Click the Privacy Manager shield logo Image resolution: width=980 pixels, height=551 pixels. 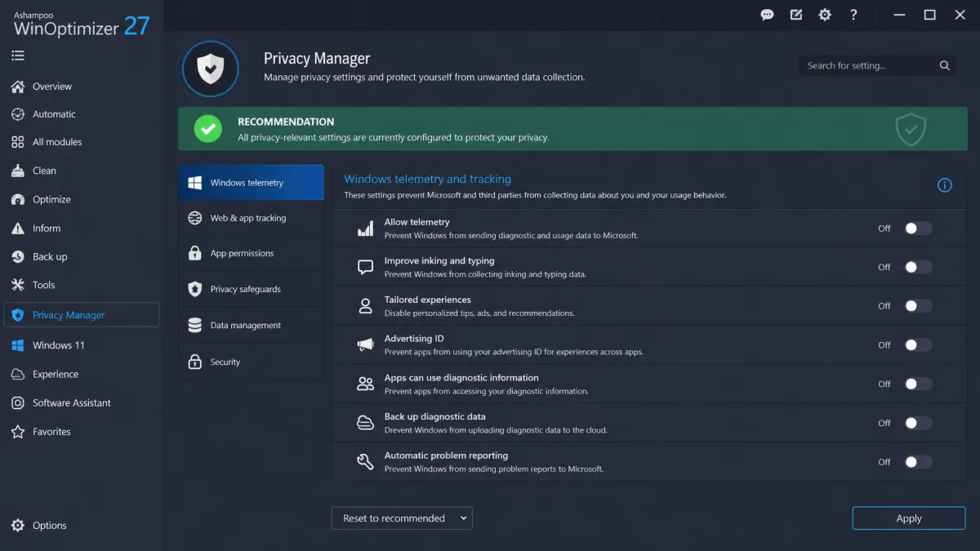211,69
